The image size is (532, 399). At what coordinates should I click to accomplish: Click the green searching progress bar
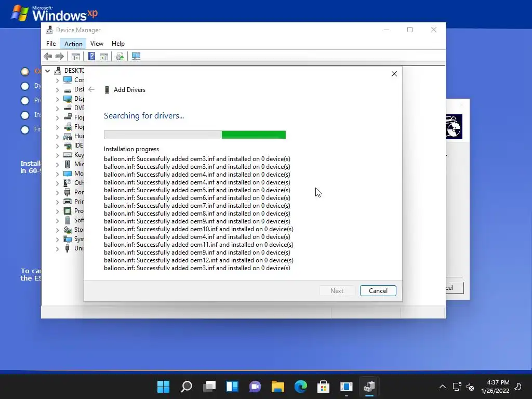(195, 135)
